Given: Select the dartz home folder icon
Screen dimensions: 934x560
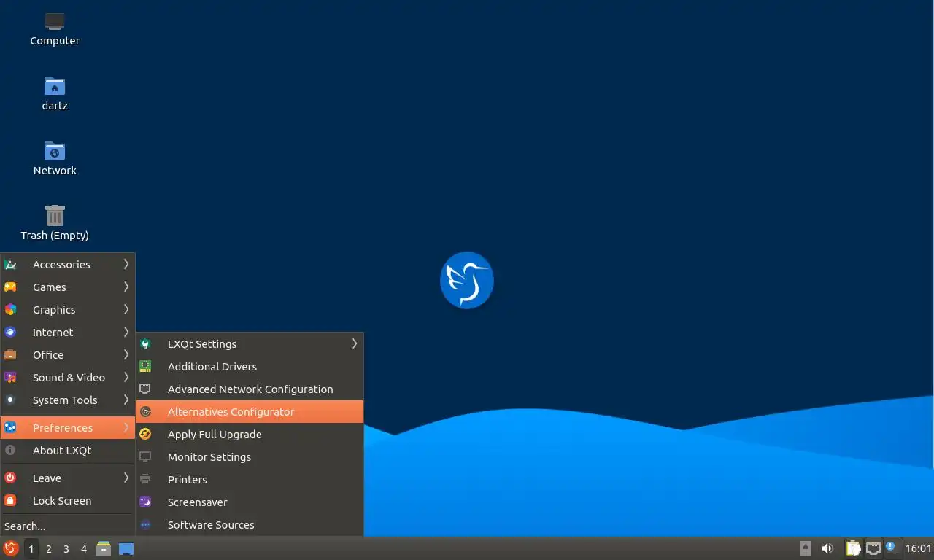Looking at the screenshot, I should point(55,93).
